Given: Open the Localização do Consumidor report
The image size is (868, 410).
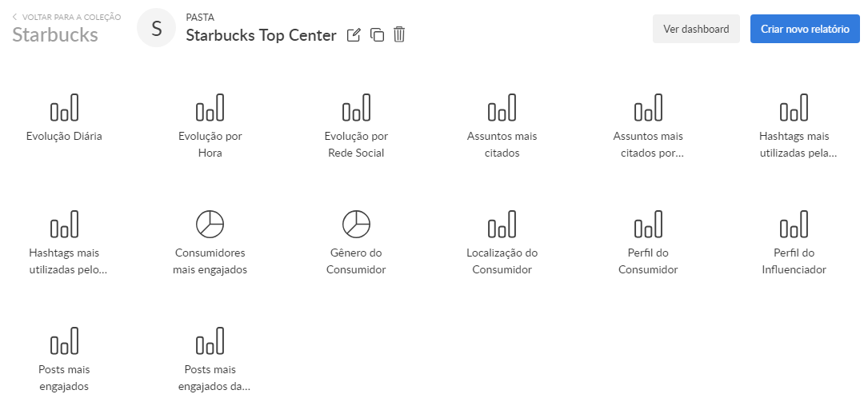Looking at the screenshot, I should click(x=502, y=225).
